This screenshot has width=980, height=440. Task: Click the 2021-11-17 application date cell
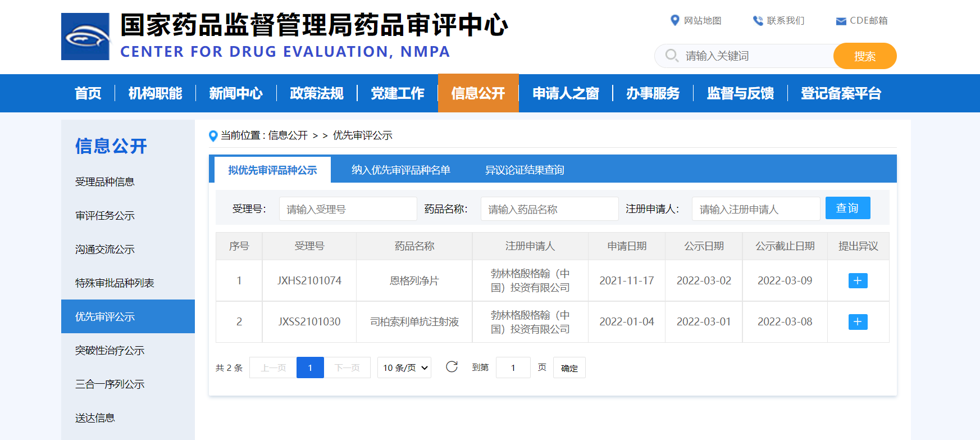[627, 280]
